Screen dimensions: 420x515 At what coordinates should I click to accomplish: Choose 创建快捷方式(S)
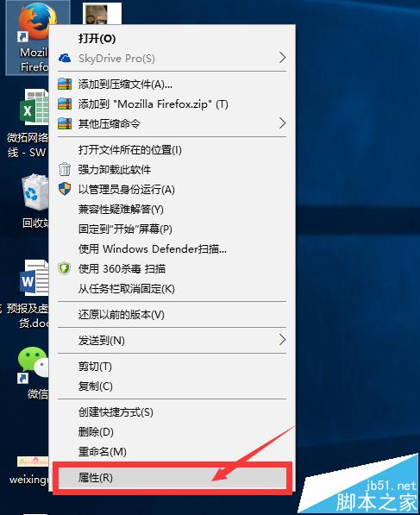pos(172,411)
